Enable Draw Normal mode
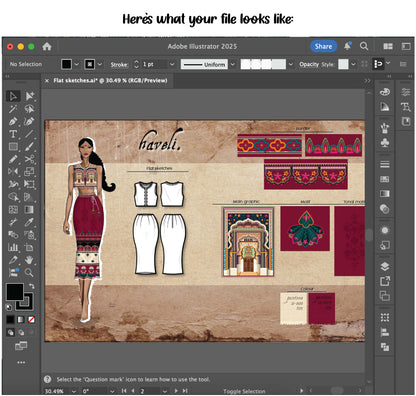Image resolution: width=416 pixels, height=396 pixels. (x=11, y=332)
